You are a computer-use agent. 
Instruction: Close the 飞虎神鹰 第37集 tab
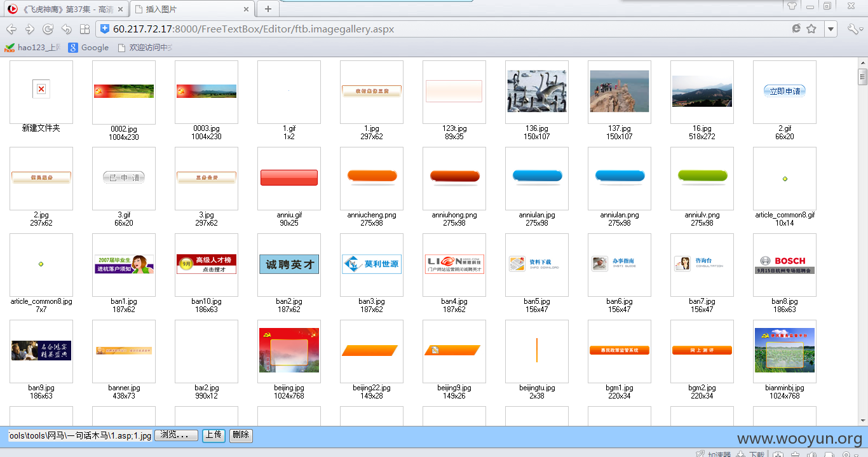tap(120, 9)
